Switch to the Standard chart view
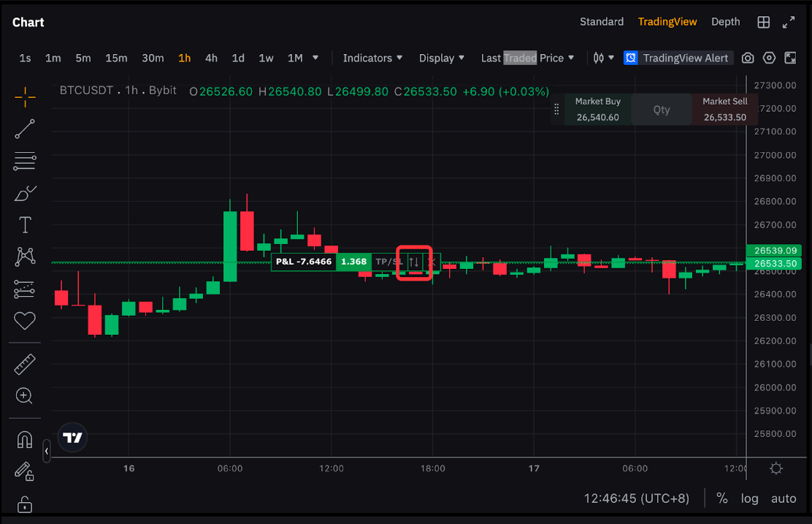This screenshot has width=812, height=524. coord(602,22)
